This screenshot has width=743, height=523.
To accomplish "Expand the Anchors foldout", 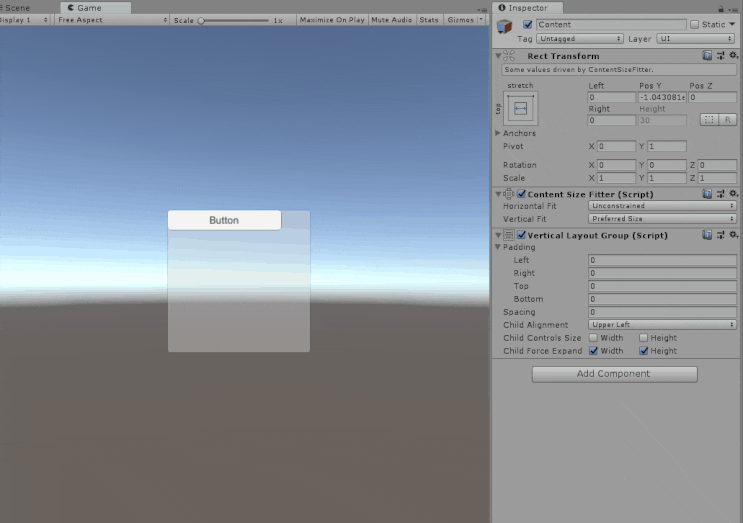I will [x=498, y=133].
